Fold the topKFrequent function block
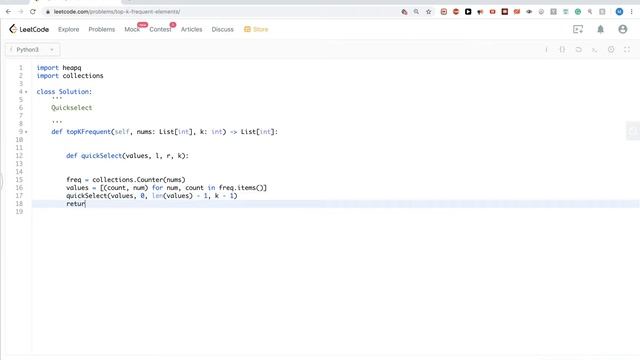Image resolution: width=640 pixels, height=360 pixels. click(26, 132)
